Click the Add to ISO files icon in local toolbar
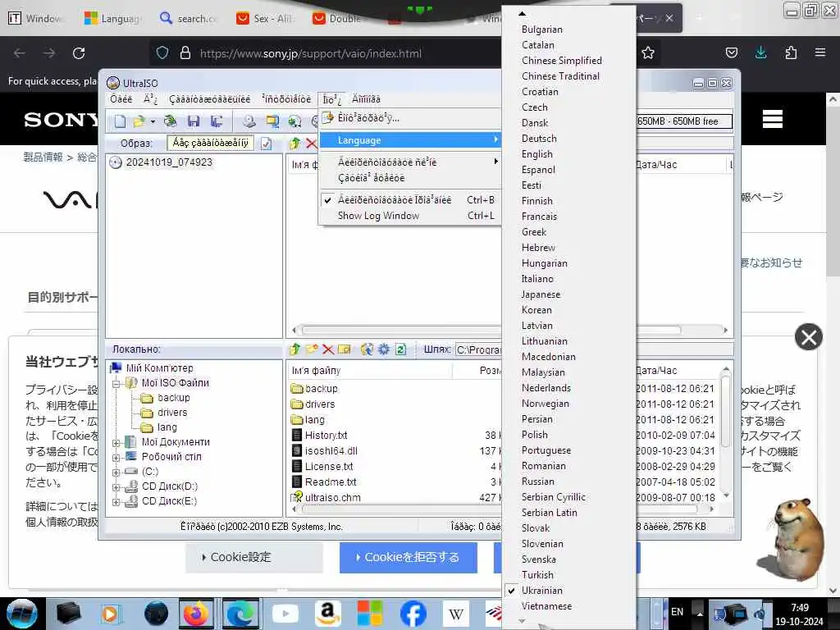The width and height of the screenshot is (840, 630). click(367, 349)
